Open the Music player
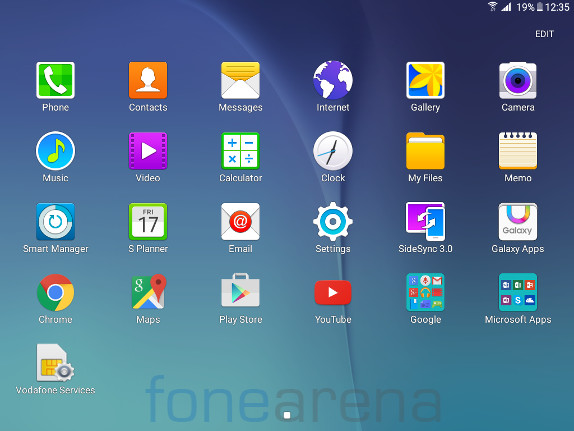Screen dimensions: 574x431 (55, 151)
